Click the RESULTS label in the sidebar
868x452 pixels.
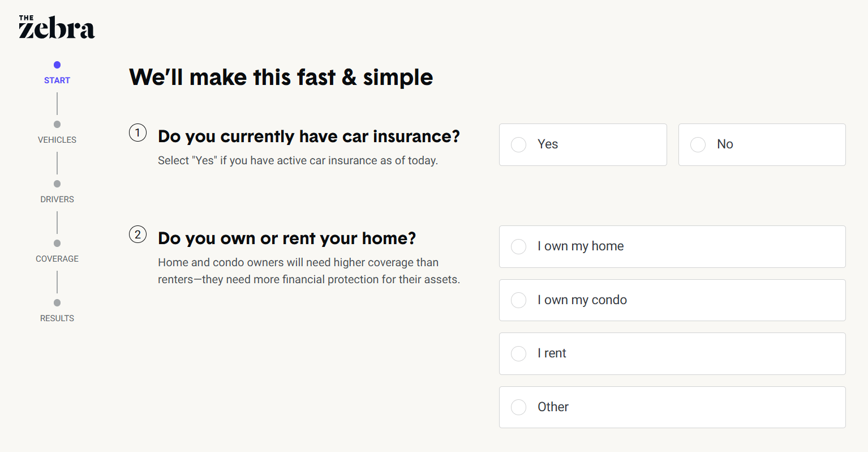(x=57, y=318)
